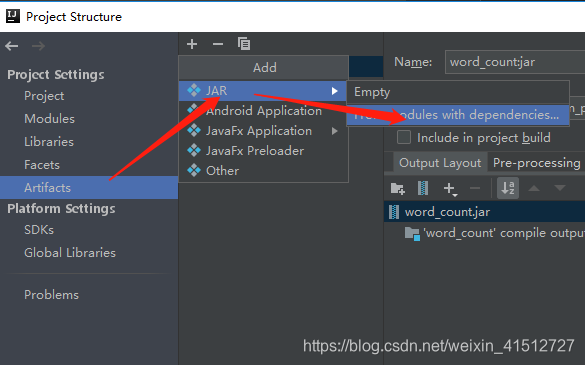Screen dimensions: 585x365
Task: Open Libraries in Project Settings
Action: pos(49,142)
